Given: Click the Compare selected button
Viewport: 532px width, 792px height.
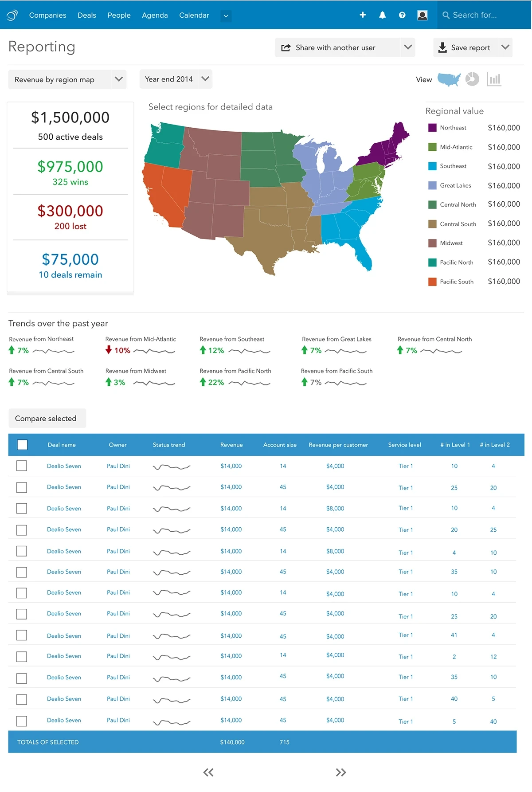Looking at the screenshot, I should coord(47,418).
